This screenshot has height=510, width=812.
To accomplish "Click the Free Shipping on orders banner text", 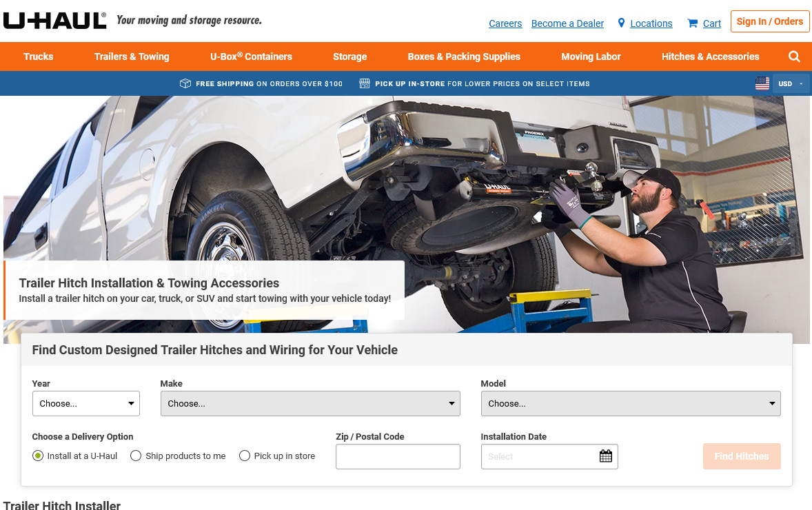I will point(269,83).
